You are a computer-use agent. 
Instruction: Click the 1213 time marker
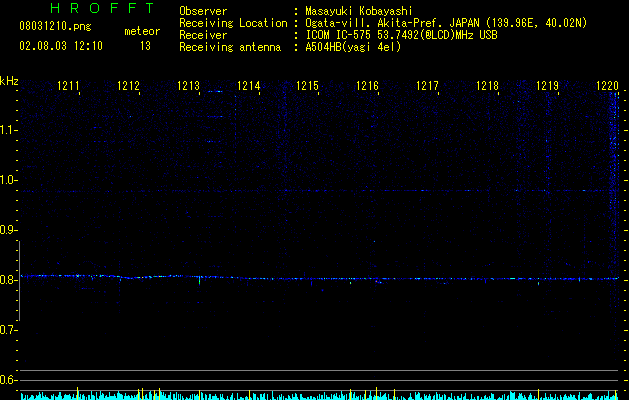[x=189, y=85]
